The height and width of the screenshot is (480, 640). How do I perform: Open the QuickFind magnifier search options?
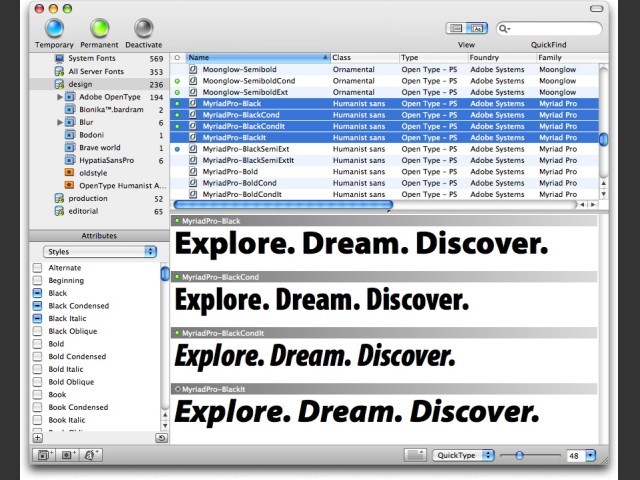504,29
